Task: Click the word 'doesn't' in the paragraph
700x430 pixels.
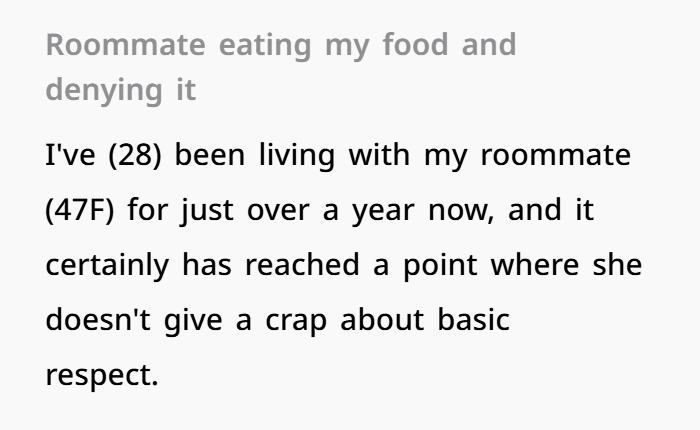Action: point(98,319)
